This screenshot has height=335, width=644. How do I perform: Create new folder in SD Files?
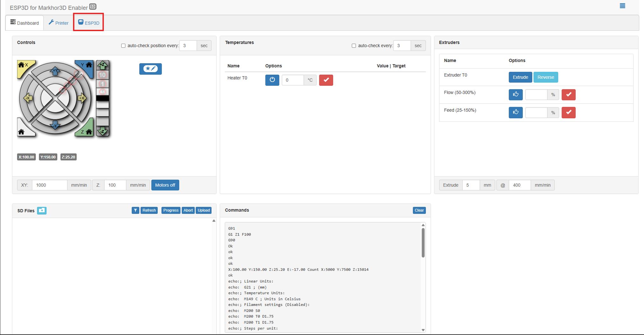pyautogui.click(x=42, y=210)
